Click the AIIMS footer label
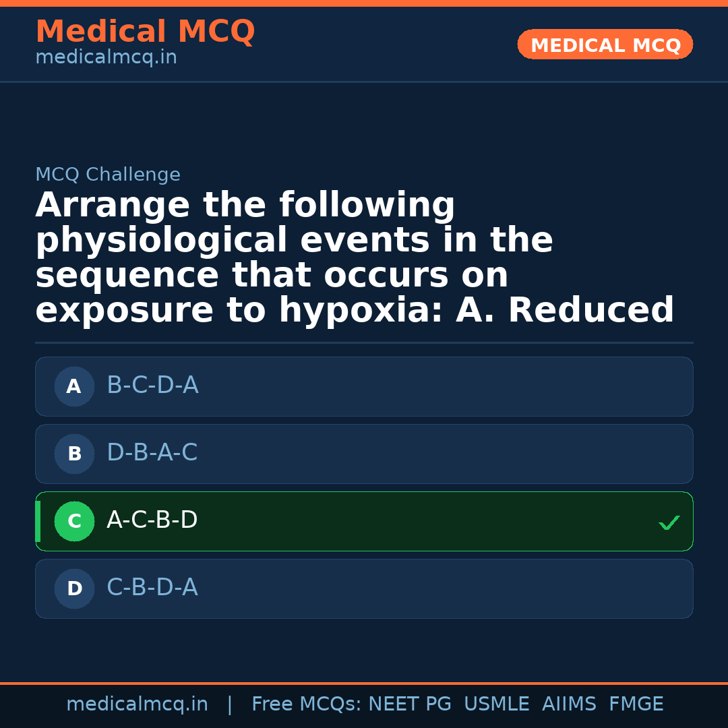Viewport: 728px width, 728px height. 570,703
